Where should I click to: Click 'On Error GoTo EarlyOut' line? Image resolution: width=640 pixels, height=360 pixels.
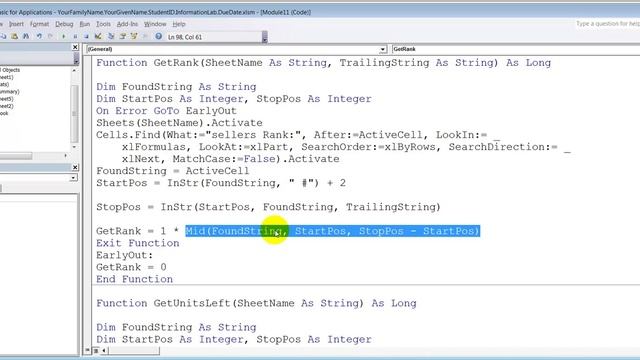pos(166,111)
